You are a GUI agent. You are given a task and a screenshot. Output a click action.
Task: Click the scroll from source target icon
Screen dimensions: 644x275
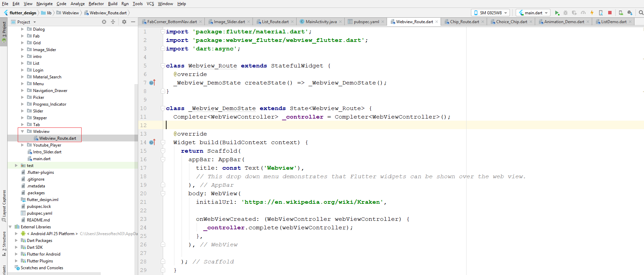(x=104, y=22)
